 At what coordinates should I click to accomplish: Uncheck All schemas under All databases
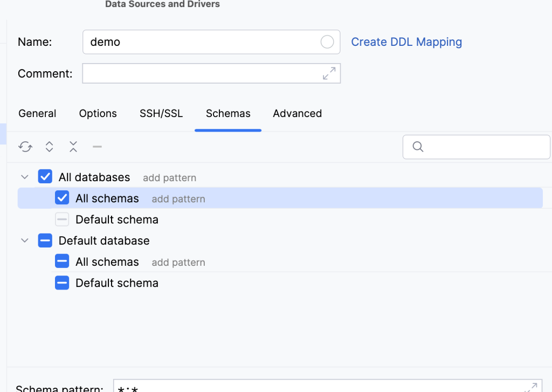[x=62, y=198]
